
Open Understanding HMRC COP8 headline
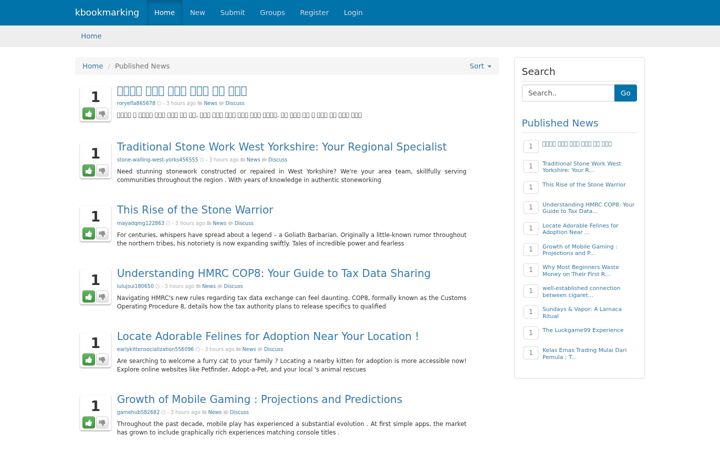(x=274, y=273)
